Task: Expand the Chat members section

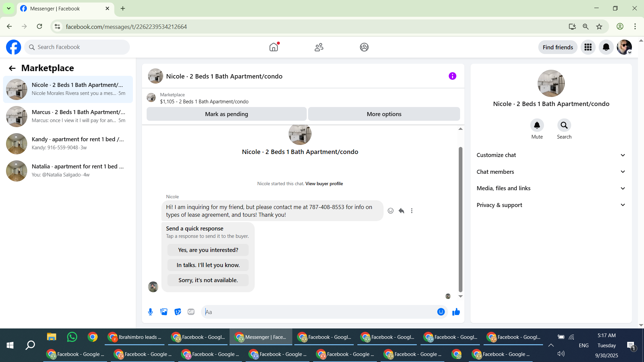Action: [551, 172]
